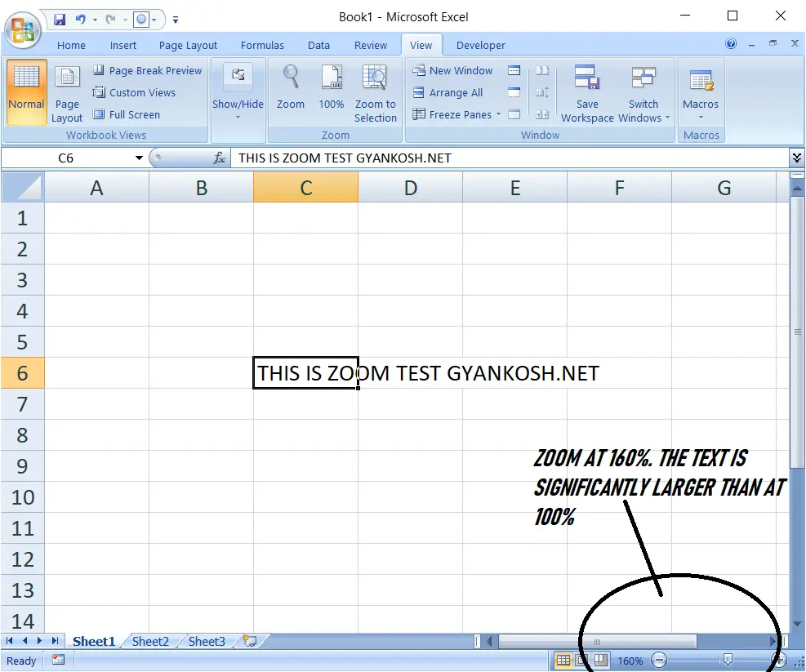Open the Page Layout ribbon tab

coord(188,45)
